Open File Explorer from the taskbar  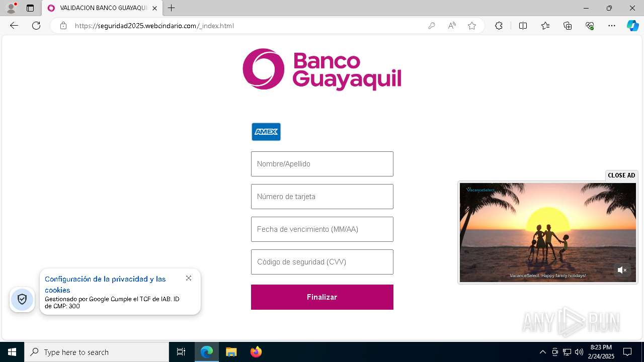231,352
